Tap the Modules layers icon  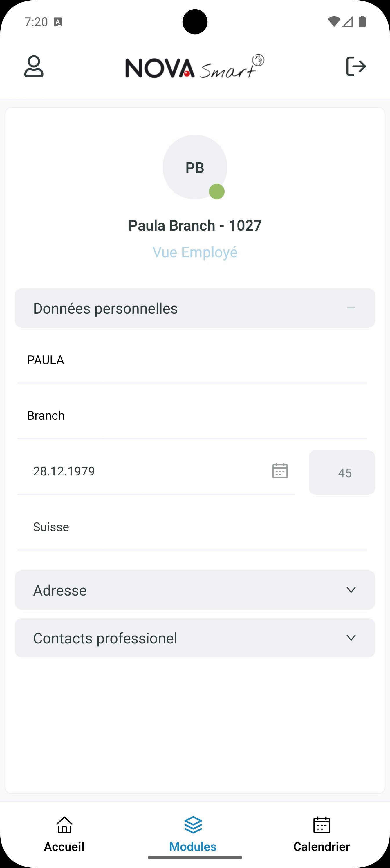click(x=193, y=824)
